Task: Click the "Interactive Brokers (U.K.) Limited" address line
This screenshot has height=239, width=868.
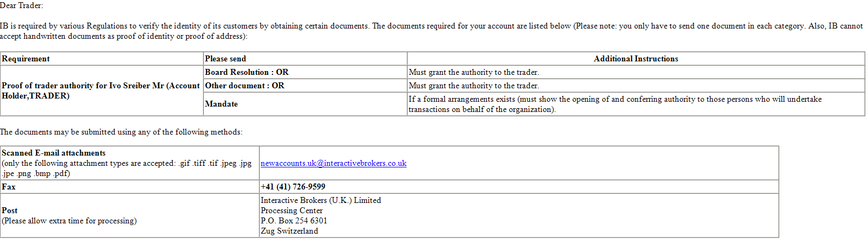Action: tap(321, 200)
